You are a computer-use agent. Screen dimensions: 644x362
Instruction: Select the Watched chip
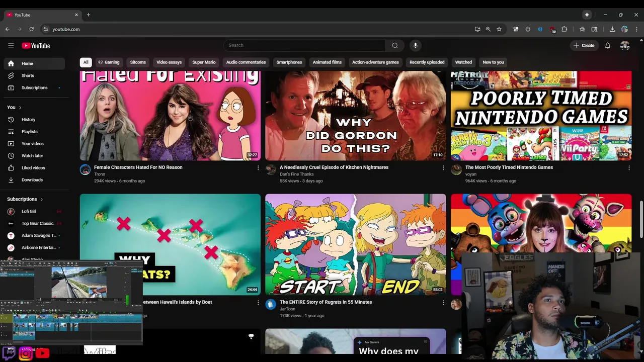463,62
